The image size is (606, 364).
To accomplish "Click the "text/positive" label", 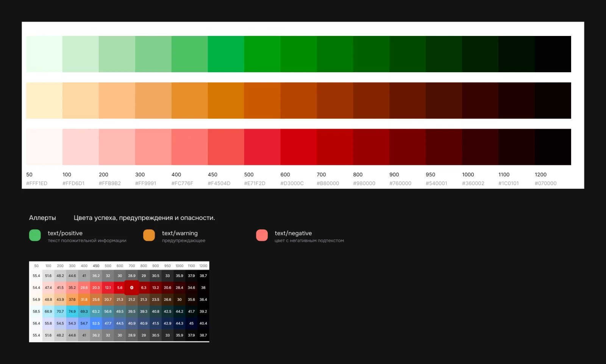I will [65, 233].
